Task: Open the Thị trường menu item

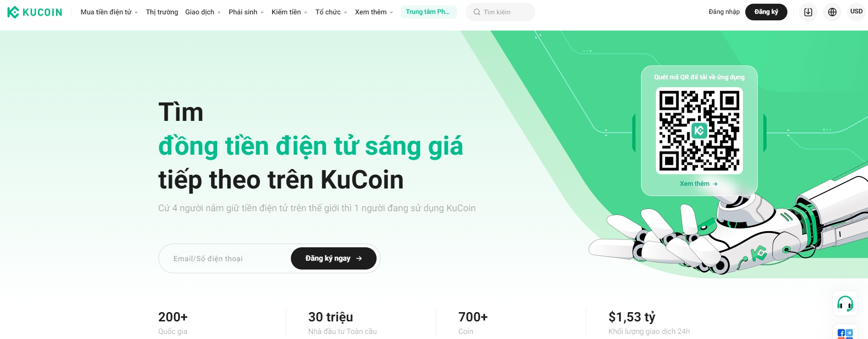Action: 162,12
